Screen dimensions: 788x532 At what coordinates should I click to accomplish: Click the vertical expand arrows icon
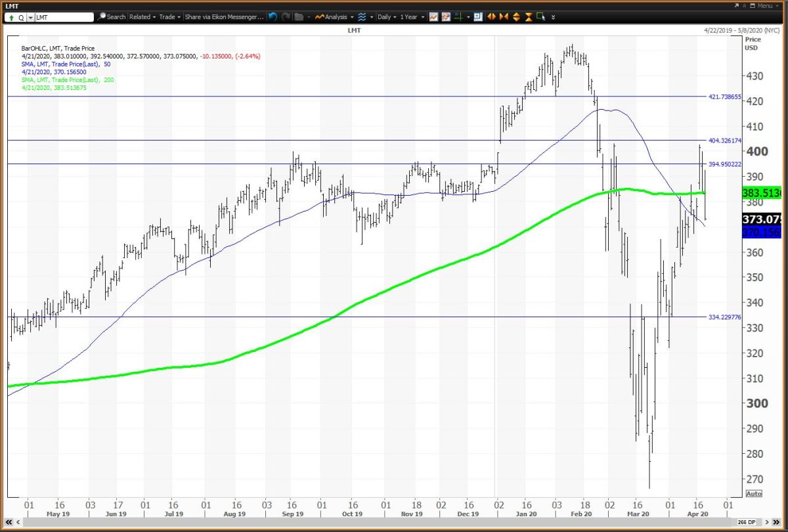[x=516, y=16]
